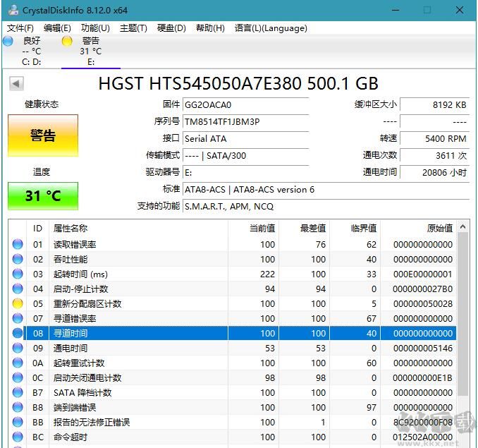Open the 文件(F) menu
Screen dimensions: 478x448
[20, 28]
